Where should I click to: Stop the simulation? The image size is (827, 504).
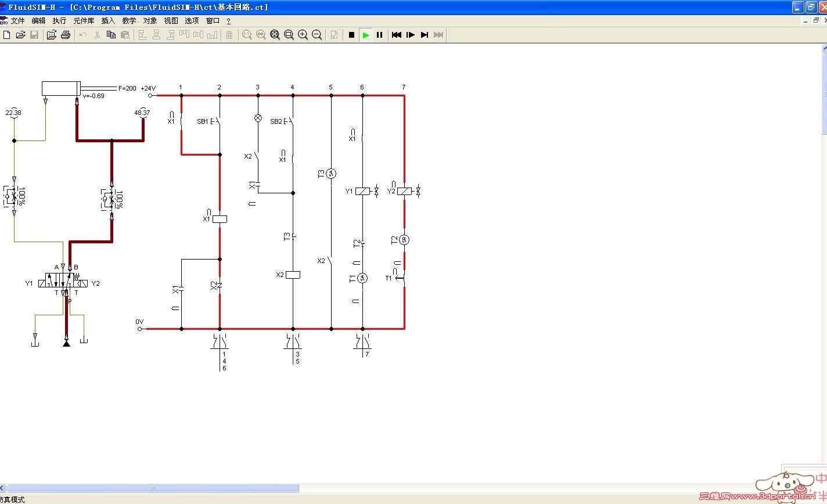tap(351, 35)
